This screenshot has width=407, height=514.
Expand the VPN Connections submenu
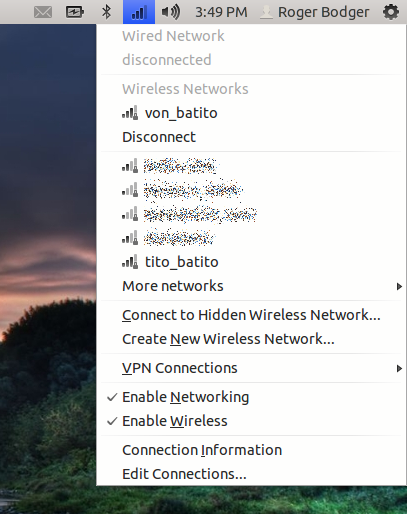pos(251,368)
